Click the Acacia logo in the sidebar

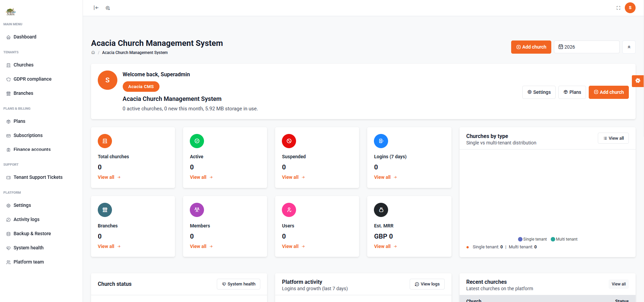pyautogui.click(x=11, y=12)
